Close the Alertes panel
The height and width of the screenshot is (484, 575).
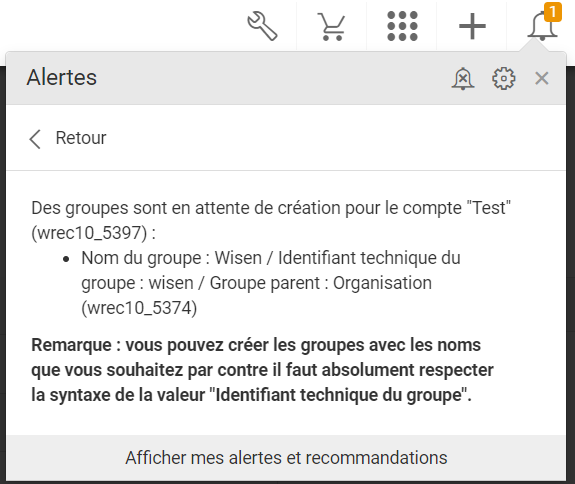tap(542, 78)
